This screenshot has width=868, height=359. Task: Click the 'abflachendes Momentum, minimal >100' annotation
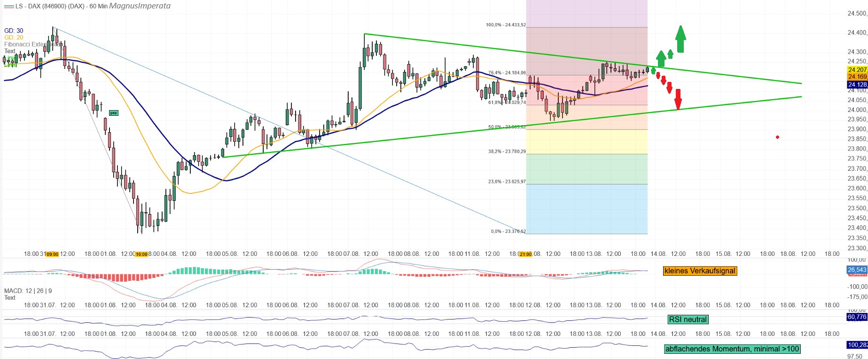732,349
